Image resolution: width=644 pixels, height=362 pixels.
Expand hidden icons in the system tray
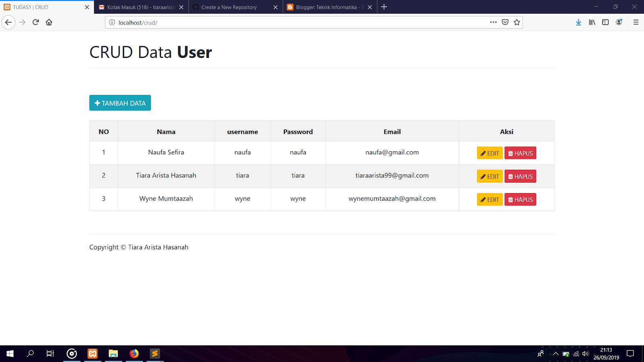(x=555, y=354)
